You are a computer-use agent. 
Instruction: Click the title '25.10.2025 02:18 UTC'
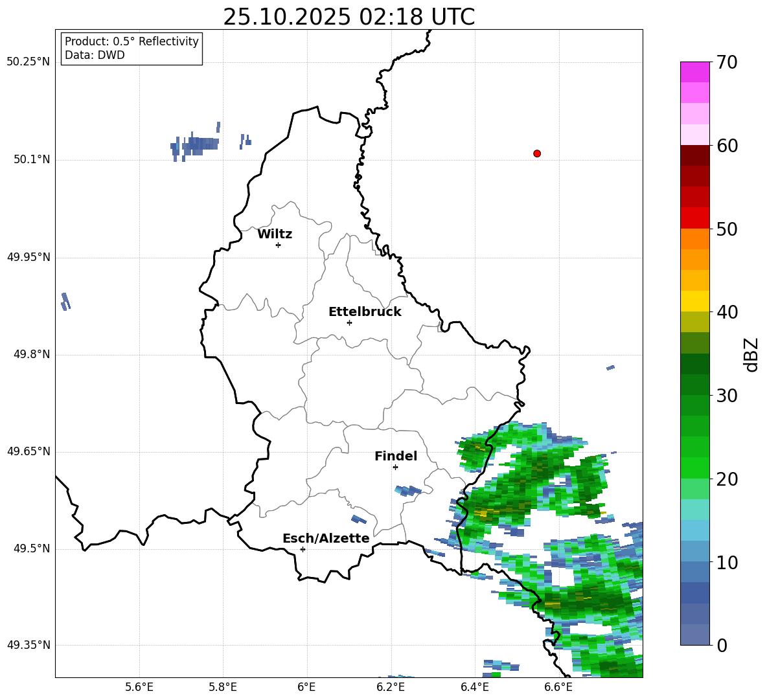pyautogui.click(x=349, y=17)
